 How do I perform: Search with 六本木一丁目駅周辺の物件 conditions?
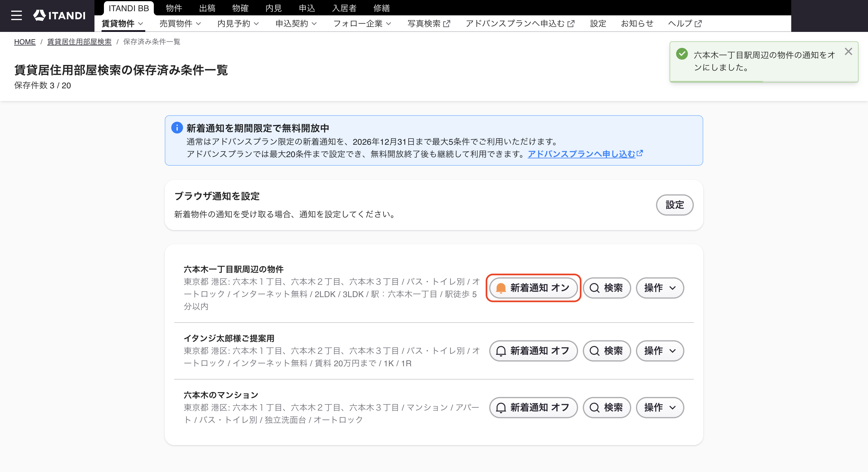(606, 288)
